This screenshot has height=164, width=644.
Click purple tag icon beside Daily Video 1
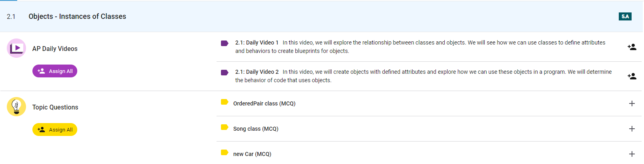click(225, 43)
